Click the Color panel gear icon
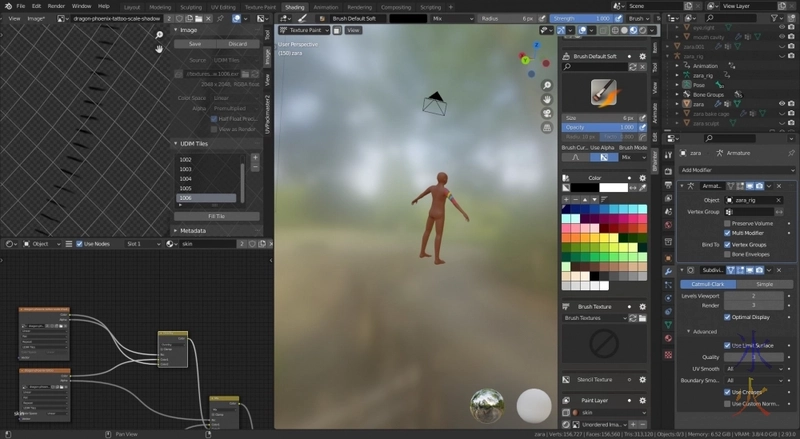The height and width of the screenshot is (439, 800). click(x=642, y=177)
